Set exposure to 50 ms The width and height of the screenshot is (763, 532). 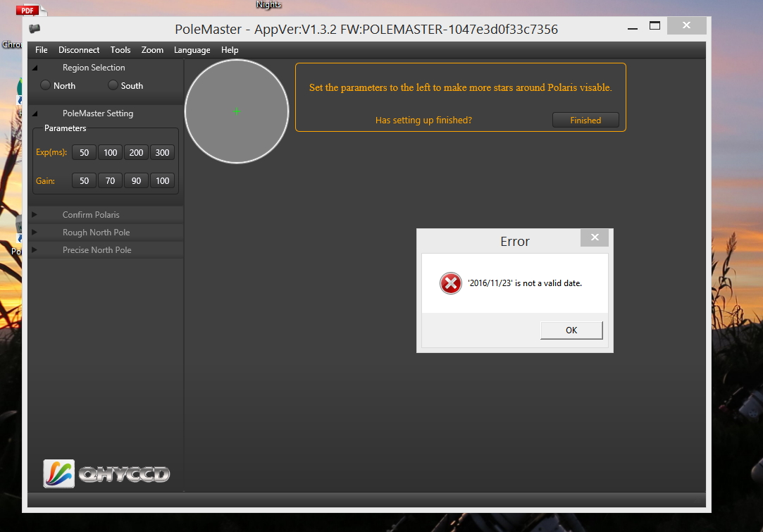point(84,152)
